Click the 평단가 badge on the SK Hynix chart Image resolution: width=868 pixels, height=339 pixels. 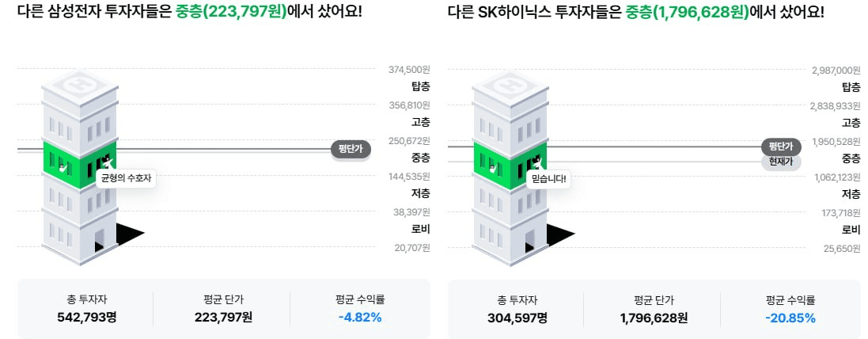(781, 147)
